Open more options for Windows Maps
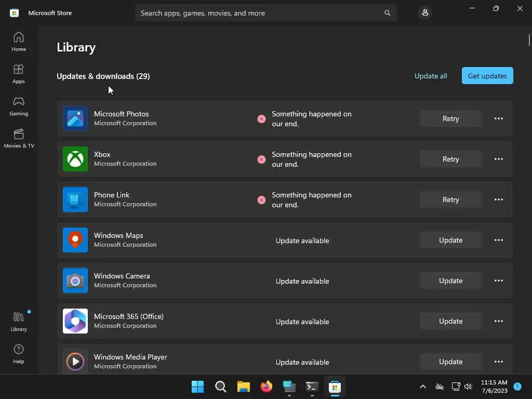The image size is (532, 399). (498, 240)
